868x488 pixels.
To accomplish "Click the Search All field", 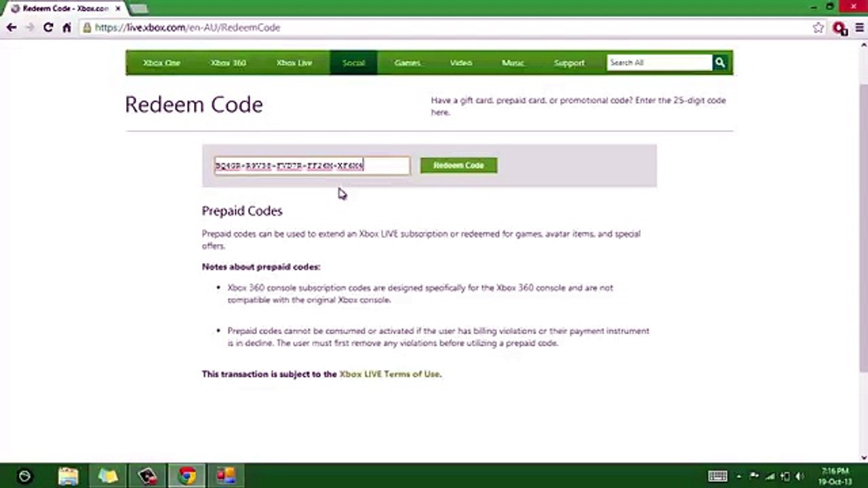I will (x=659, y=62).
